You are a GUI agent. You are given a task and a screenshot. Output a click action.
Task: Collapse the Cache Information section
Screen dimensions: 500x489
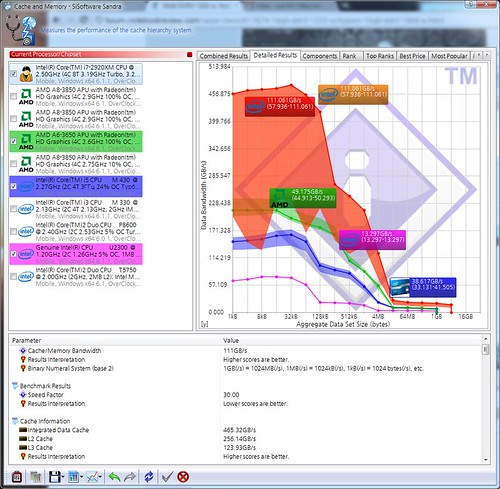[15, 421]
